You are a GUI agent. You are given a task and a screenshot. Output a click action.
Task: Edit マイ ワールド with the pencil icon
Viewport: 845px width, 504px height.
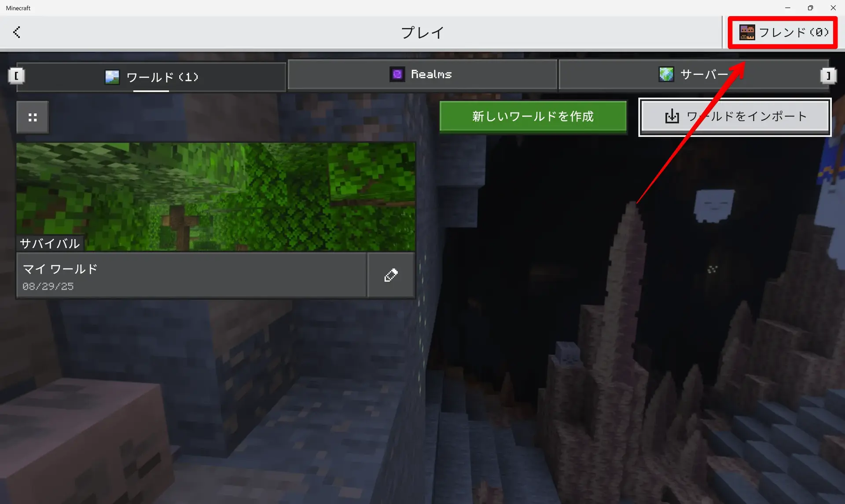[391, 275]
